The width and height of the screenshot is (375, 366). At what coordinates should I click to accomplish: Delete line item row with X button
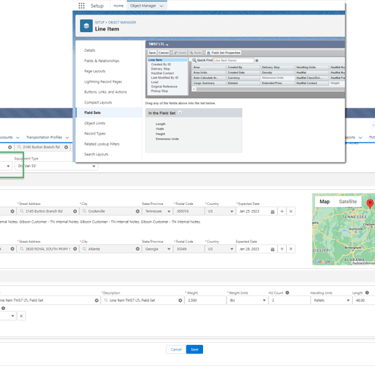click(21, 316)
